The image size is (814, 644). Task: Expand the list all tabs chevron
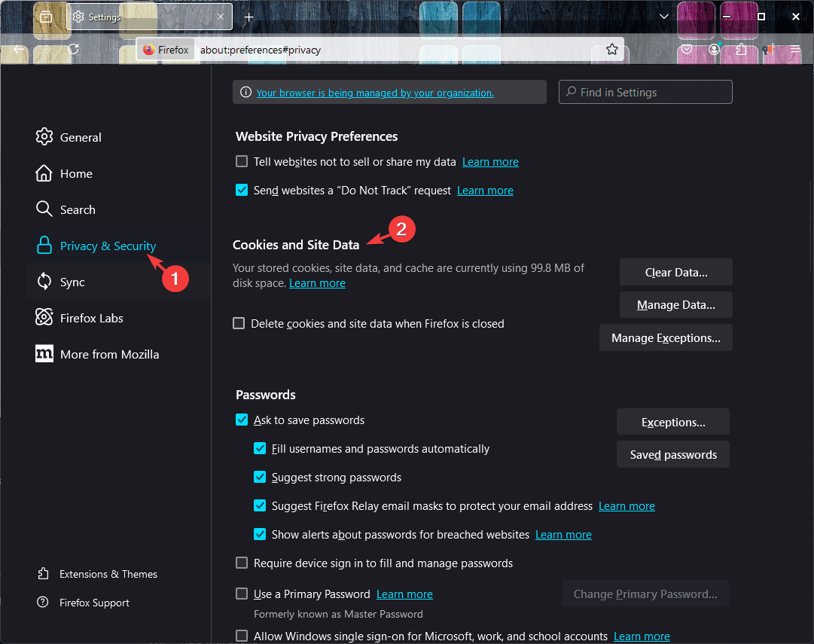[663, 17]
